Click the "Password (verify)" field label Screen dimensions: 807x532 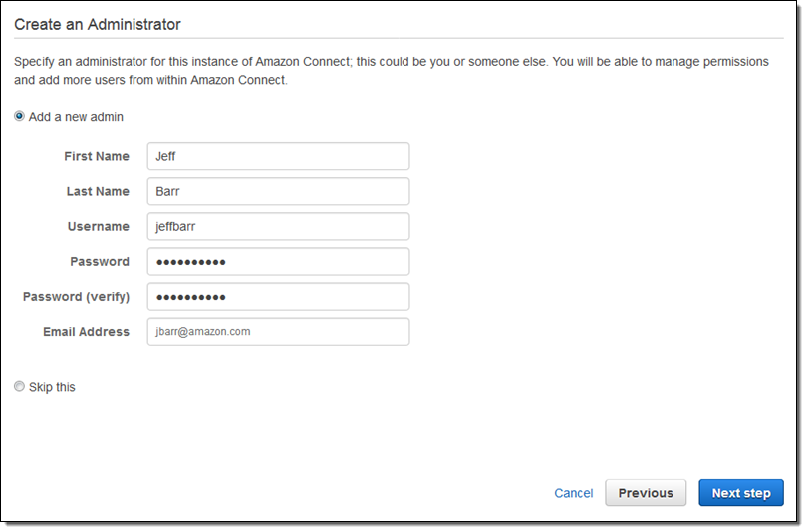(76, 297)
